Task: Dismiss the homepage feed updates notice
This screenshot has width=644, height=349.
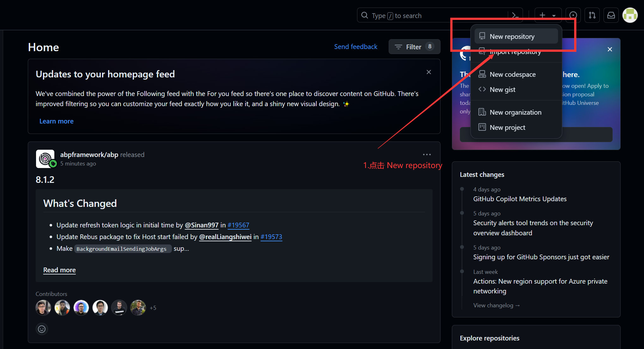Action: pos(429,72)
